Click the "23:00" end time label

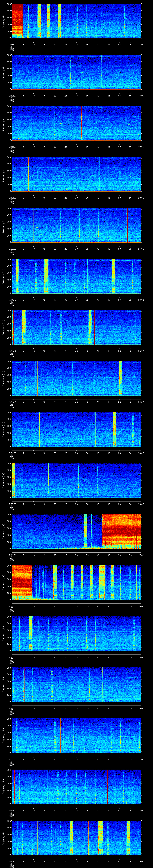141,351
